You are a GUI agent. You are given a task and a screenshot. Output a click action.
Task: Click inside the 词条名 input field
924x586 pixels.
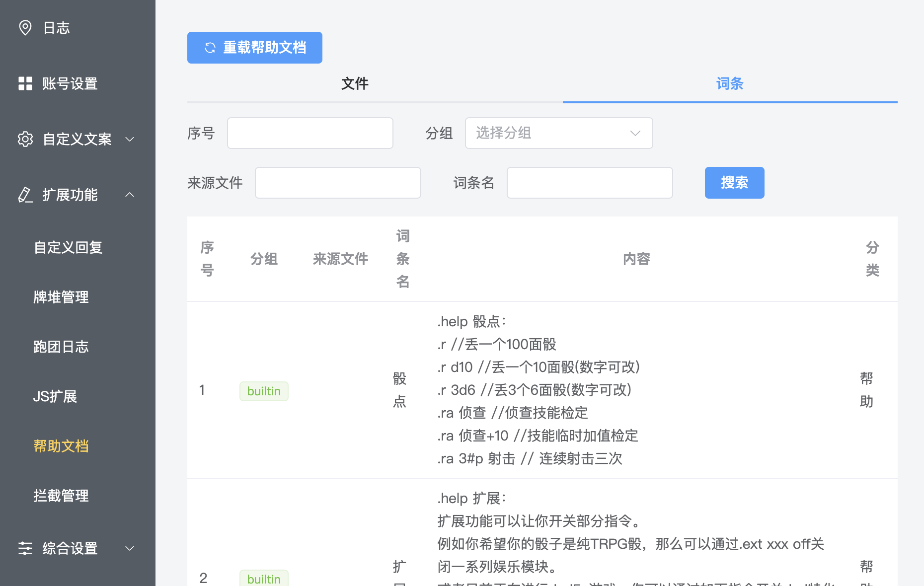coord(589,183)
